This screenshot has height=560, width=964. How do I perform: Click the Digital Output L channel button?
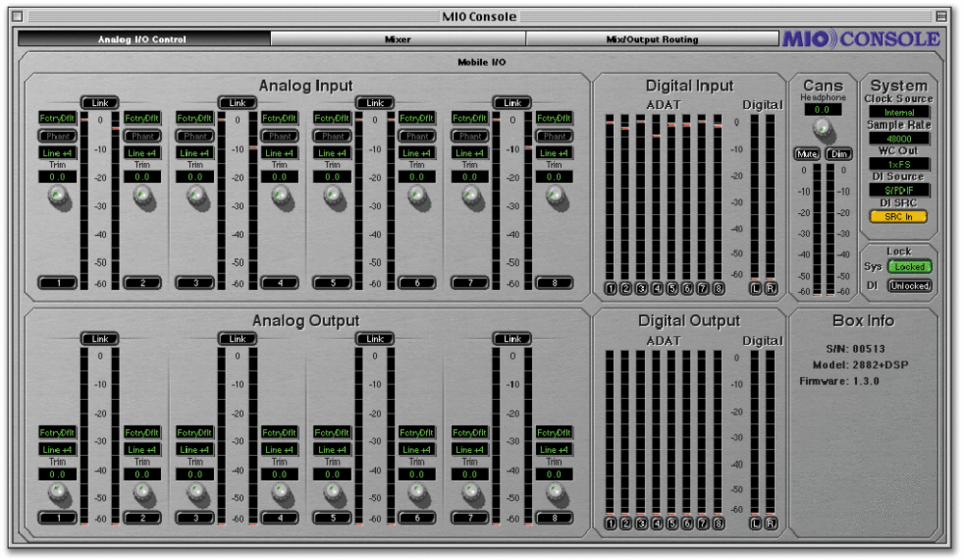[x=756, y=523]
